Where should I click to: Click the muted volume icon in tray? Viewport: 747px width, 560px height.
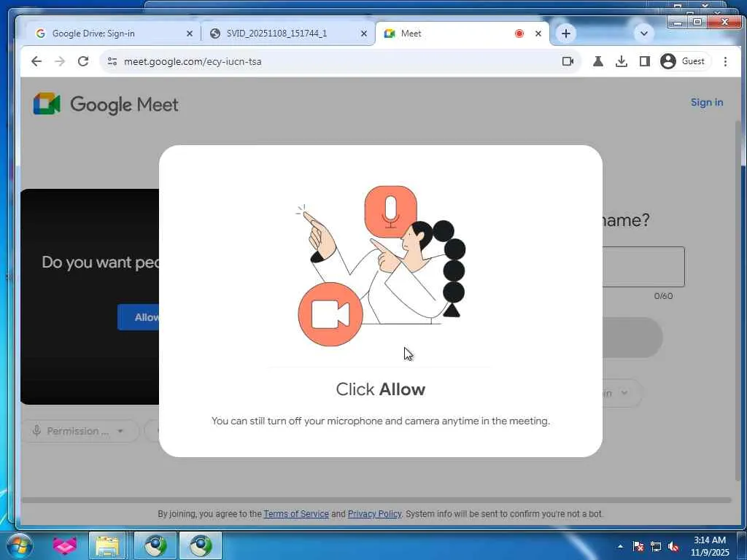[x=673, y=546]
